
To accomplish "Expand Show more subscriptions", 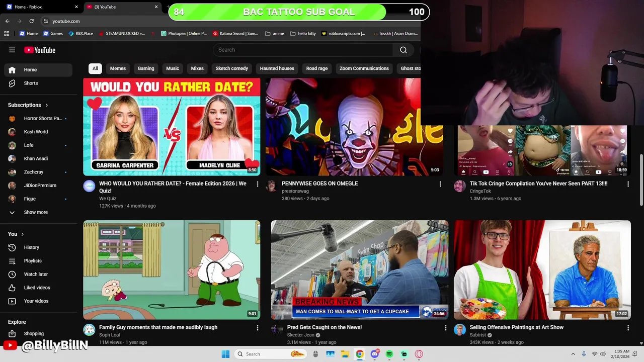I will [x=38, y=212].
